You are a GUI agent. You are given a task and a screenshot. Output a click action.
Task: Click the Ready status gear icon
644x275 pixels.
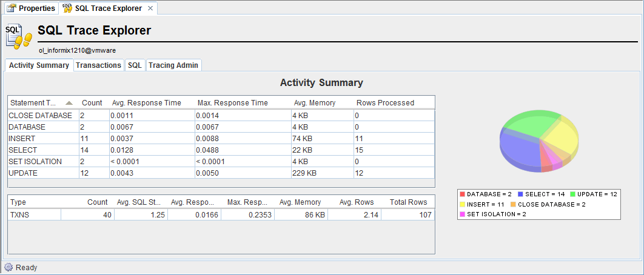tap(8, 267)
